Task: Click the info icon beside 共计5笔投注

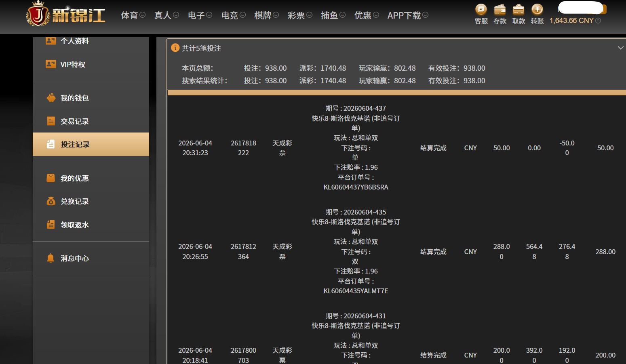Action: pyautogui.click(x=175, y=48)
